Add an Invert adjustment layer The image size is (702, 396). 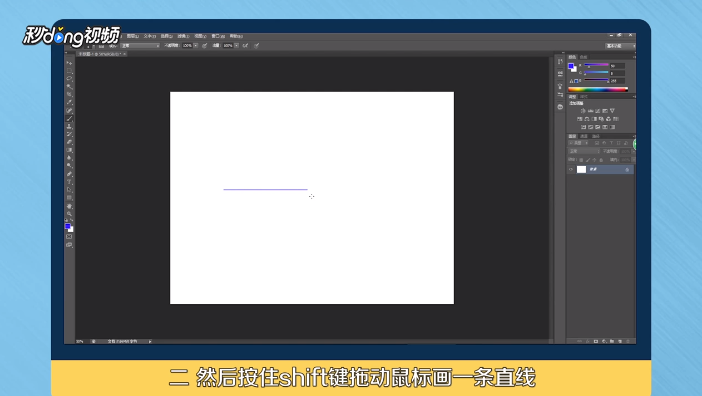pos(583,127)
